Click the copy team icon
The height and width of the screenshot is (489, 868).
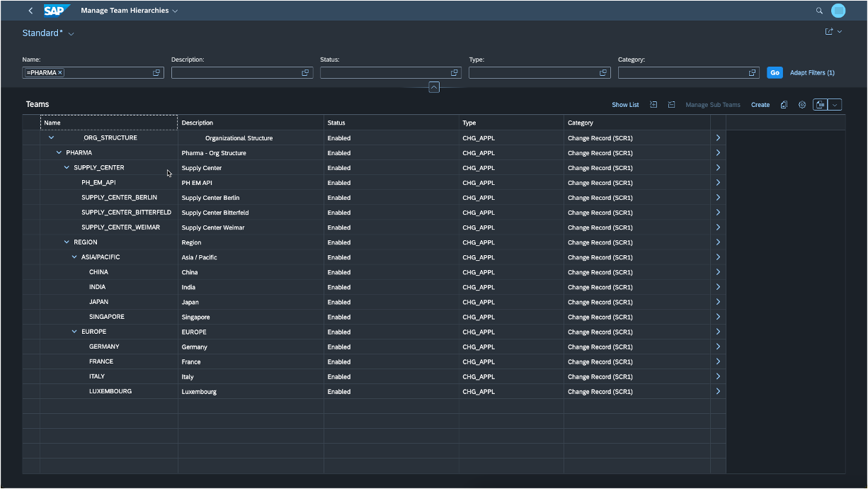tap(784, 105)
